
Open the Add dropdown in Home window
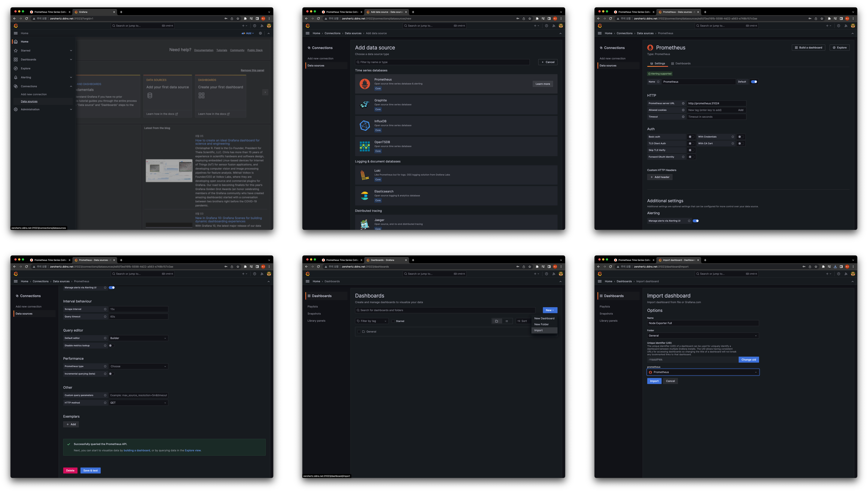[x=248, y=33]
